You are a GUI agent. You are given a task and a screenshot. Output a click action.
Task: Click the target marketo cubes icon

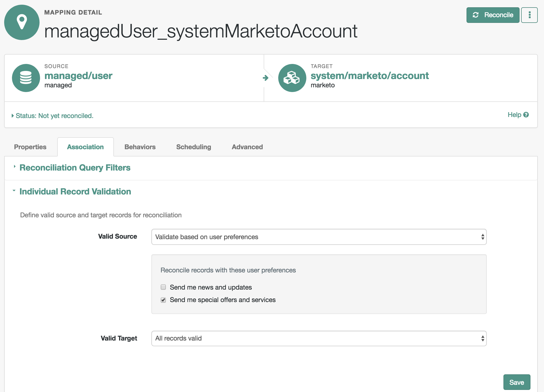292,78
